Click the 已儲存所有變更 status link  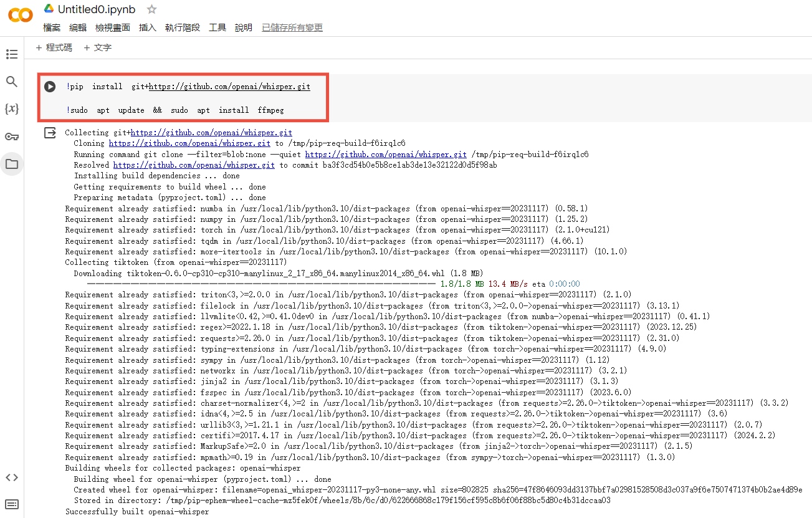[x=292, y=27]
